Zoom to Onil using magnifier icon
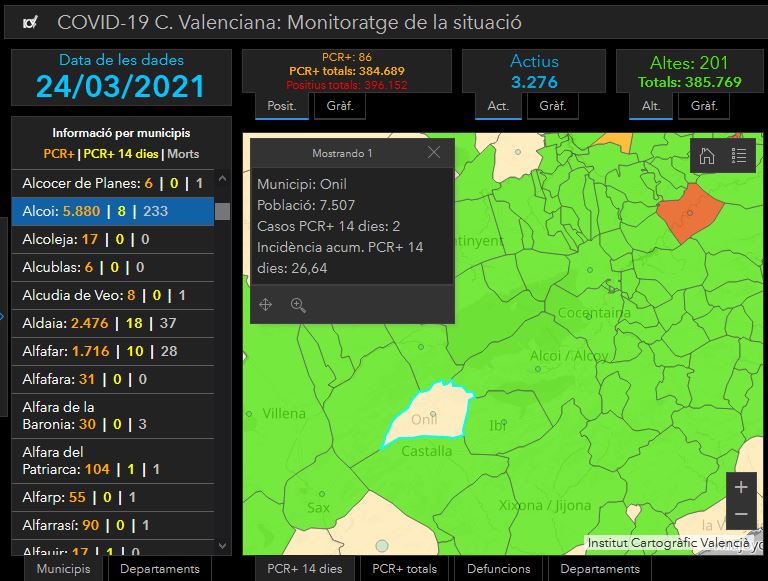The image size is (768, 581). 298,305
